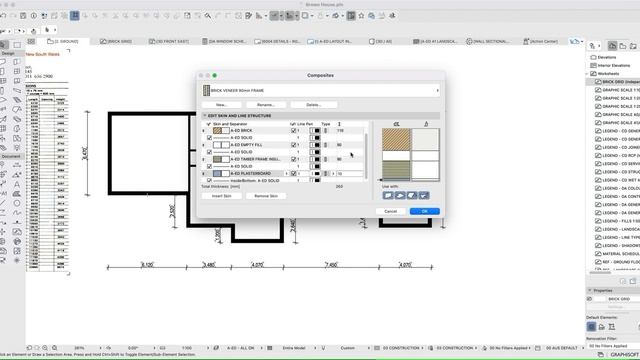The width and height of the screenshot is (640, 360).
Task: Open building material popup for A-ED PLASTERBOARD
Action: tap(286, 173)
